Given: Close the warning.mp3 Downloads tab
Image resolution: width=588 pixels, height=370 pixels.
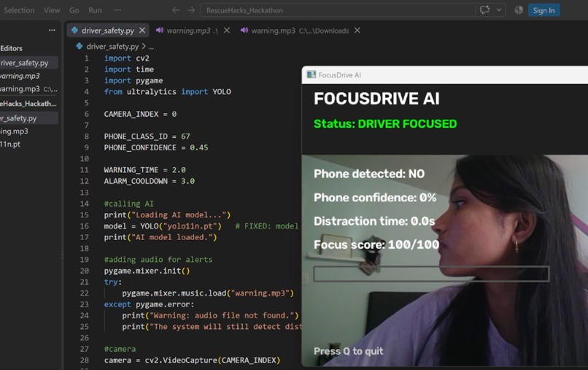Looking at the screenshot, I should [x=357, y=31].
